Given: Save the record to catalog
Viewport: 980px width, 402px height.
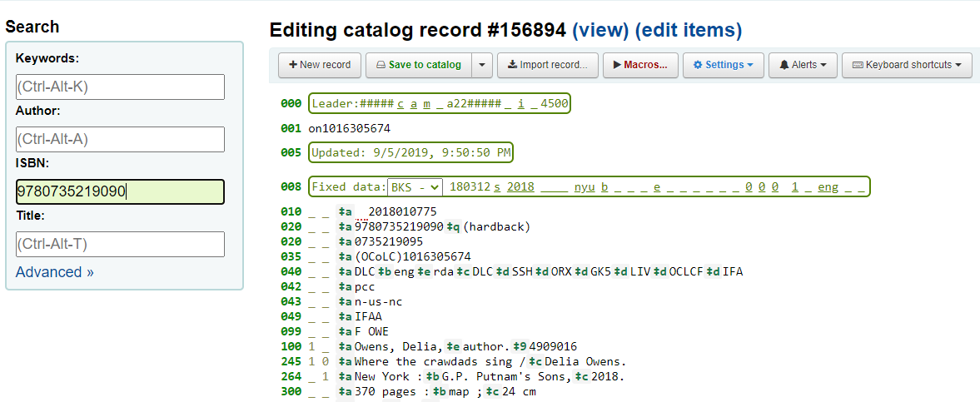Looking at the screenshot, I should click(x=418, y=65).
